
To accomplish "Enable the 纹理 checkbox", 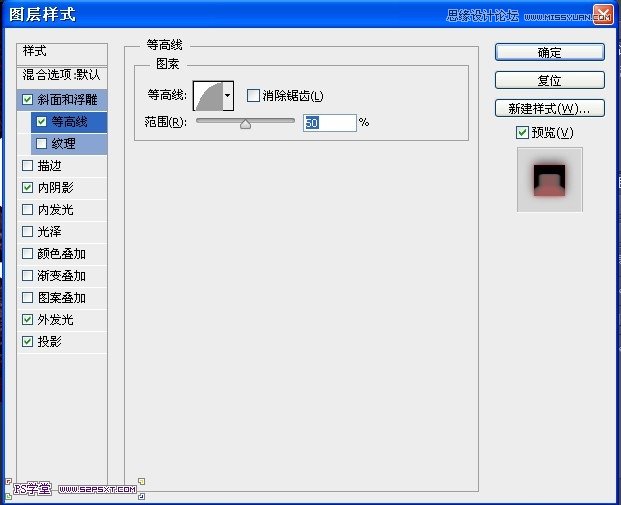I will pyautogui.click(x=42, y=143).
